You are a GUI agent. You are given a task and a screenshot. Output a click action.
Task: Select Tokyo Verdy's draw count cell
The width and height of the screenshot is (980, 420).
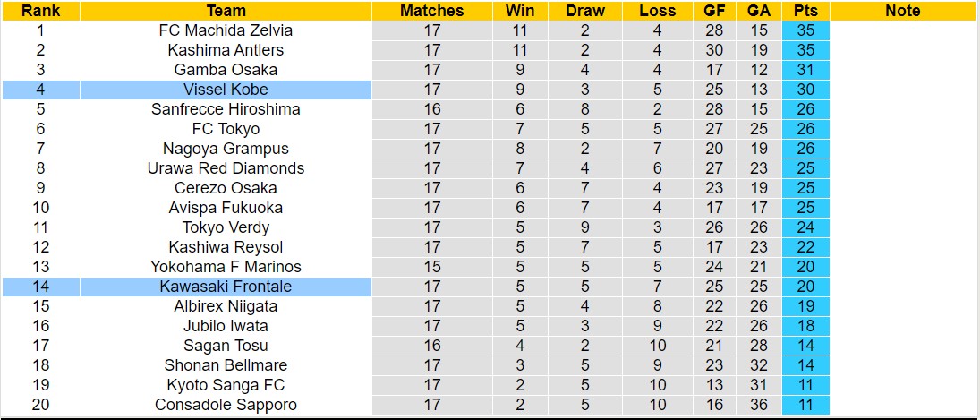pos(585,227)
